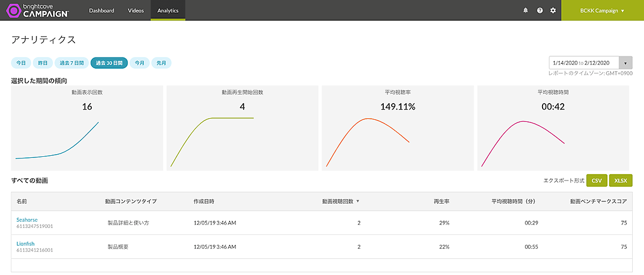The width and height of the screenshot is (644, 275).
Task: Export the report as XLSX
Action: click(x=621, y=180)
